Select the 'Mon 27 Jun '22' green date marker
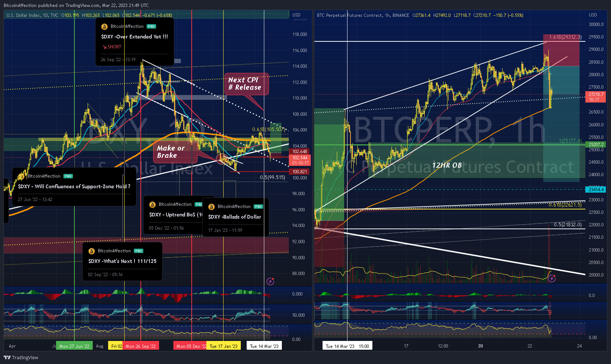 [x=74, y=346]
